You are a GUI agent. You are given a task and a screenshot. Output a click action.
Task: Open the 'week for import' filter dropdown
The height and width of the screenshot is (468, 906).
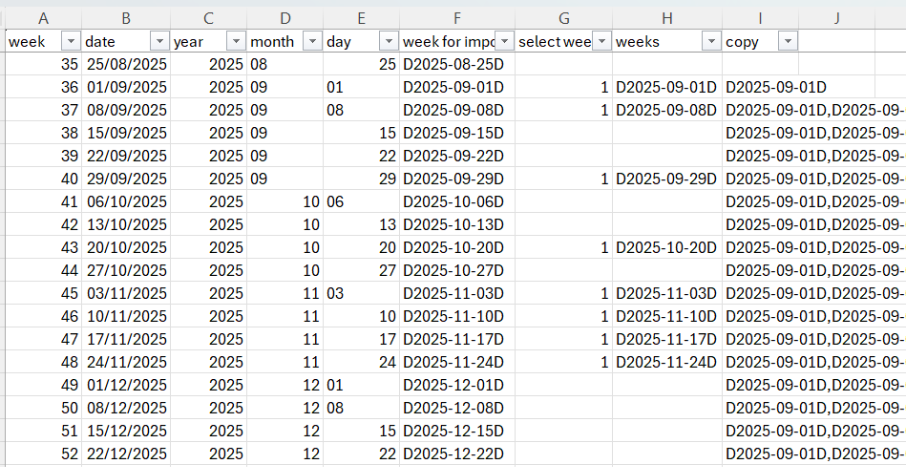504,41
